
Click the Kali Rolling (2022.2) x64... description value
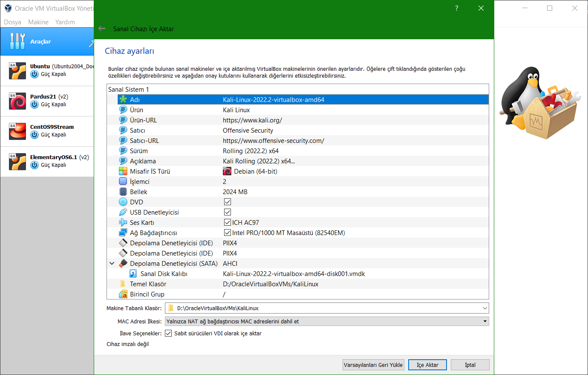click(259, 161)
